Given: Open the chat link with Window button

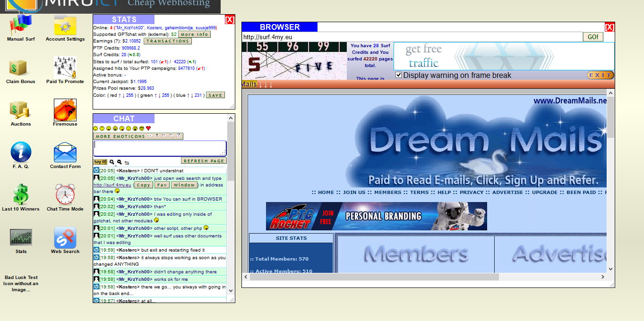Looking at the screenshot, I should click(x=184, y=185).
